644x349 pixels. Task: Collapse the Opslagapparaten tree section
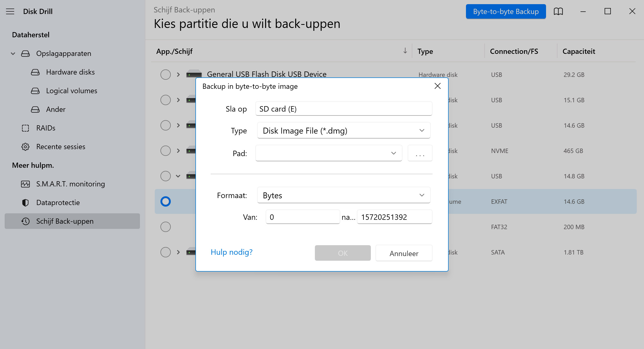[13, 54]
